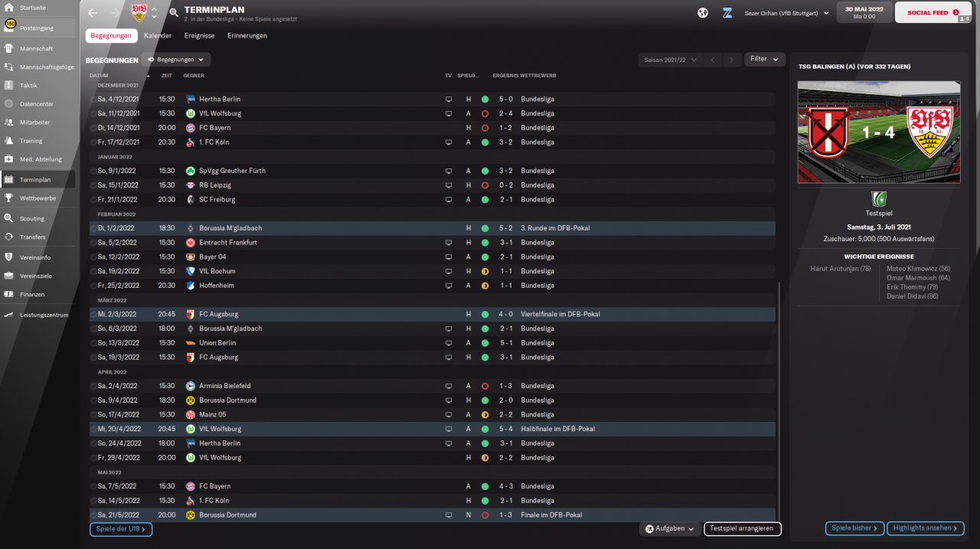This screenshot has height=549, width=980.
Task: Select the 5-4 Halbfinale im DFB-Pokal row
Action: click(x=432, y=429)
